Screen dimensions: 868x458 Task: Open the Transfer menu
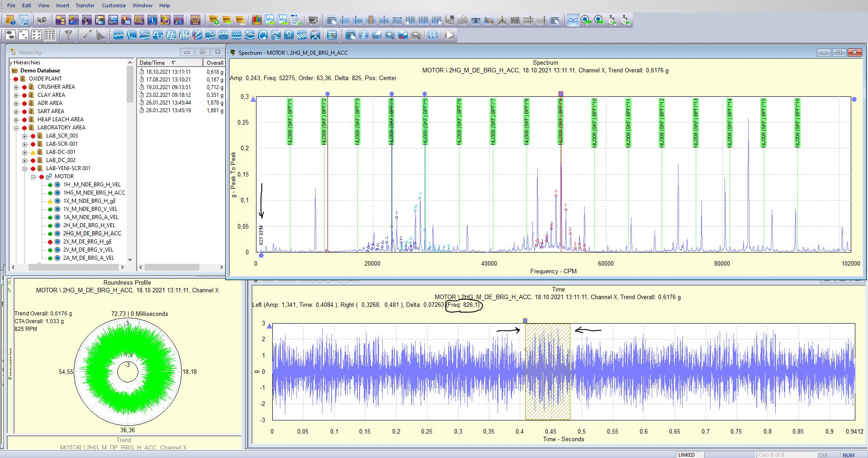(85, 5)
